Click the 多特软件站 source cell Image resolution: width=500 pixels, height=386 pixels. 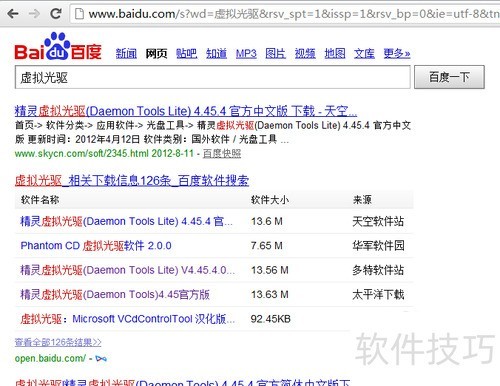coord(378,270)
